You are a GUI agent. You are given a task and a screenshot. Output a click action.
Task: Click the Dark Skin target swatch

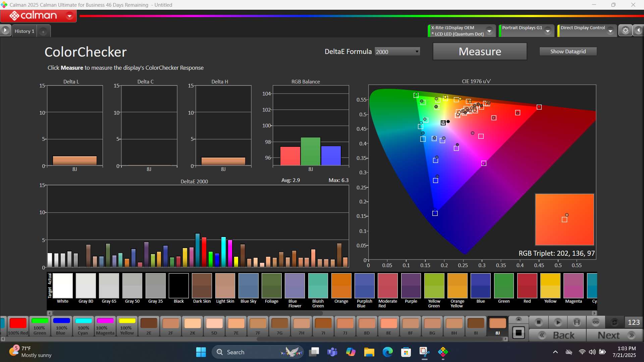[x=202, y=286]
